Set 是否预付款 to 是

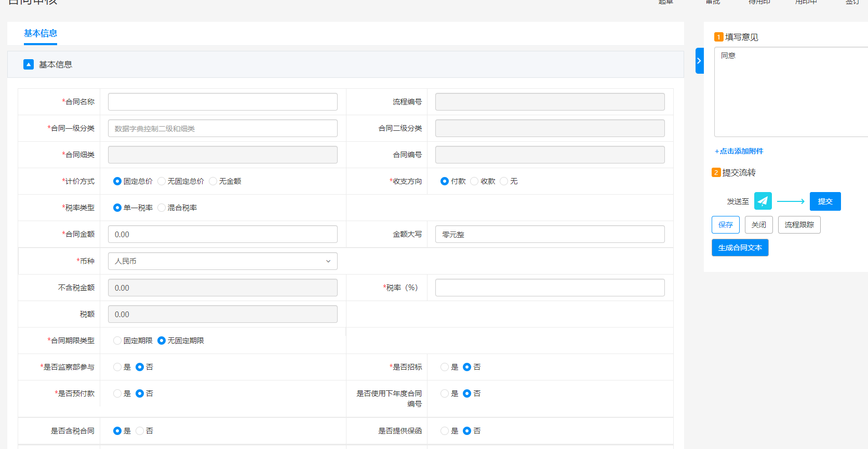click(117, 393)
